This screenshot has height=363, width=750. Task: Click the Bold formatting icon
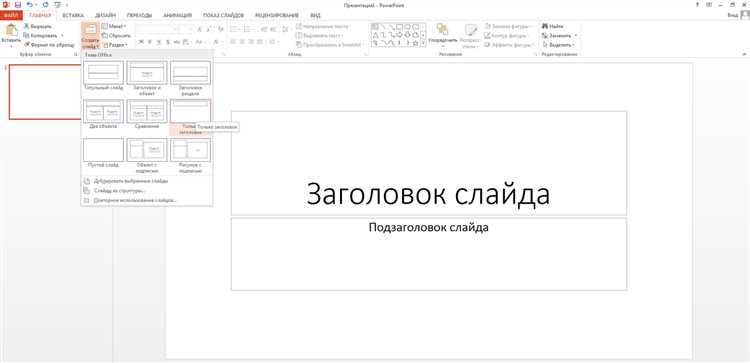coord(141,42)
